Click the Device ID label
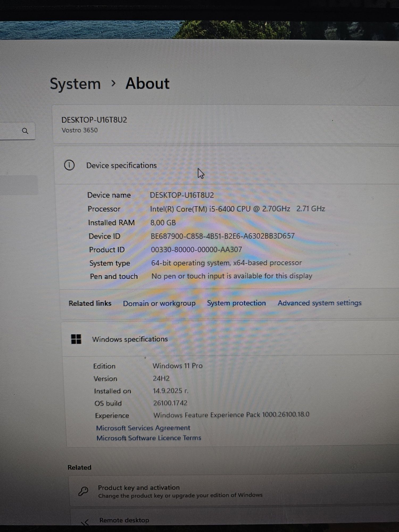 pyautogui.click(x=104, y=236)
